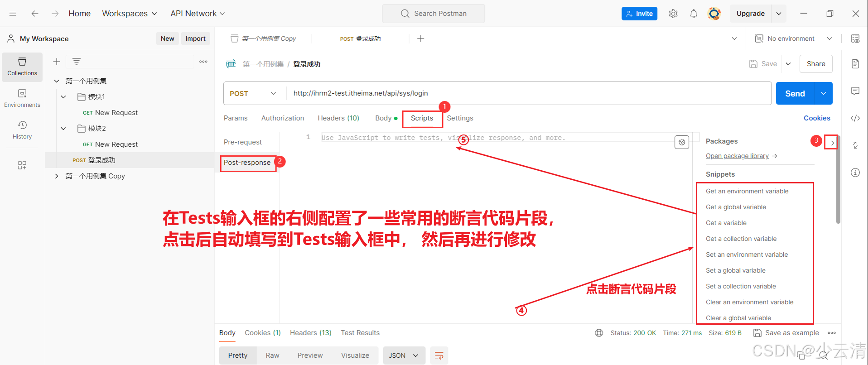This screenshot has width=868, height=365.
Task: Open notifications bell icon
Action: click(x=694, y=14)
